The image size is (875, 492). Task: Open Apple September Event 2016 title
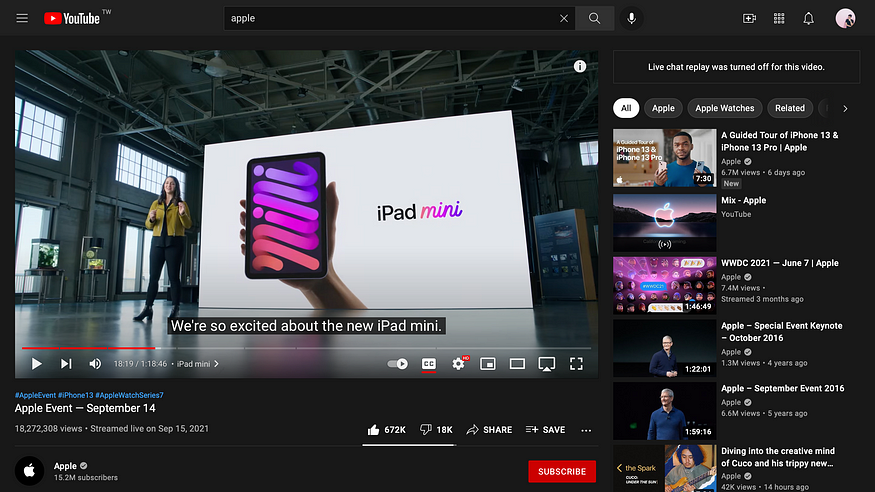(782, 388)
